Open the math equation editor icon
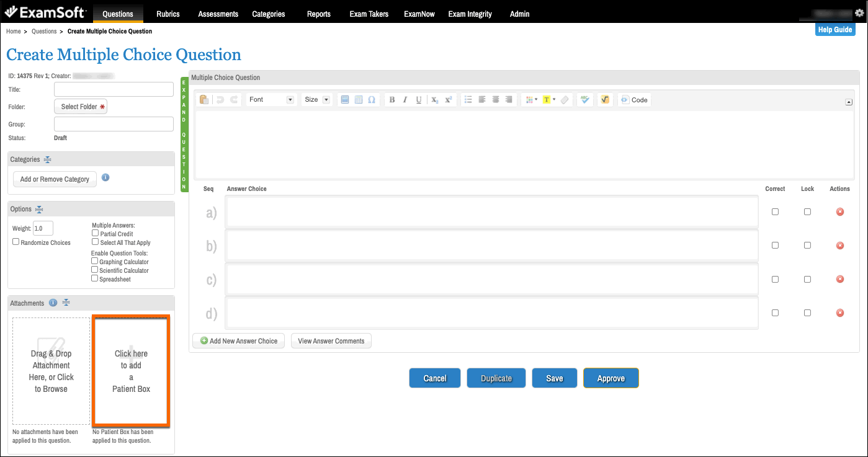This screenshot has height=457, width=868. pyautogui.click(x=605, y=100)
